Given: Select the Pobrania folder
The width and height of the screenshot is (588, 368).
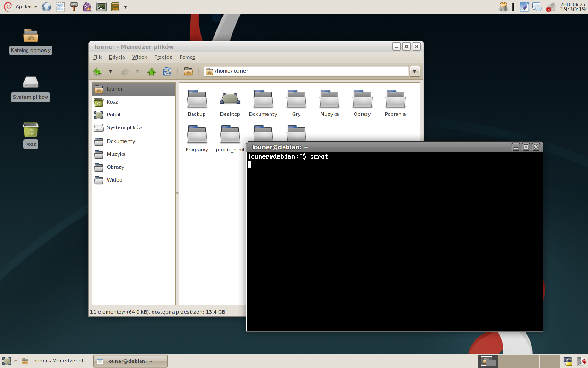Looking at the screenshot, I should (396, 103).
